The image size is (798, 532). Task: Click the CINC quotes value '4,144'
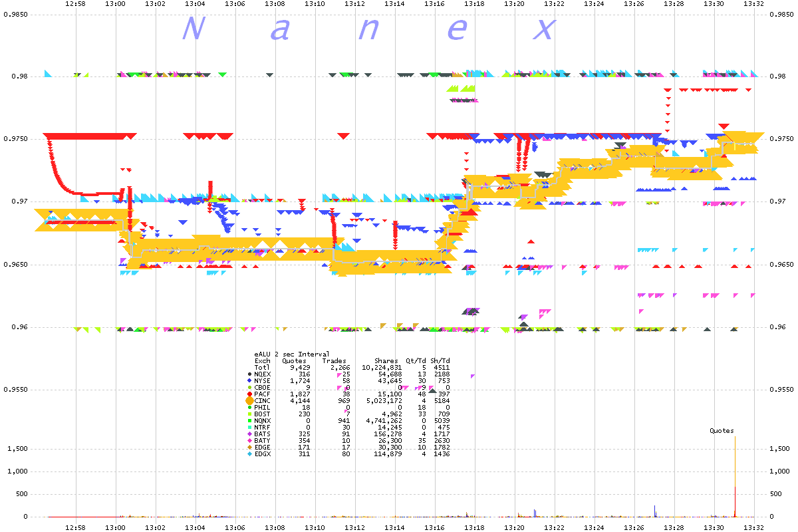[x=300, y=401]
